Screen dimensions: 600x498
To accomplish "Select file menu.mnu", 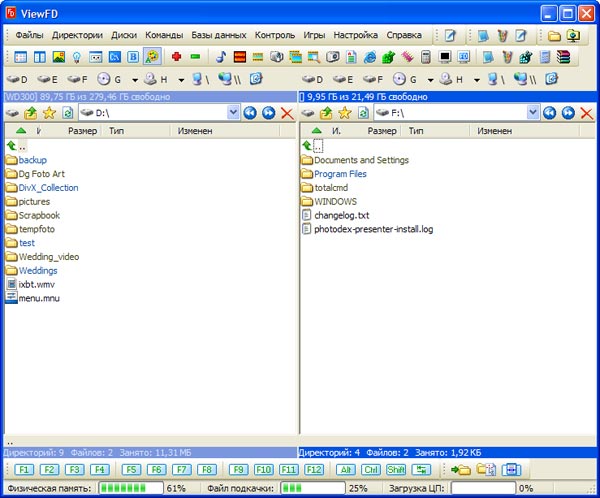I will (x=33, y=298).
